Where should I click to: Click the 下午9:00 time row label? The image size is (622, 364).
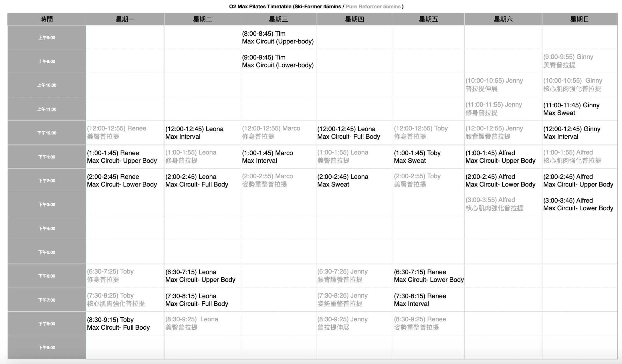pyautogui.click(x=47, y=347)
